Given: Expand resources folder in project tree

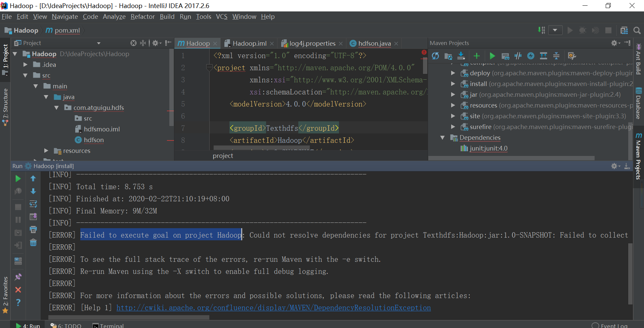Looking at the screenshot, I should click(x=46, y=151).
